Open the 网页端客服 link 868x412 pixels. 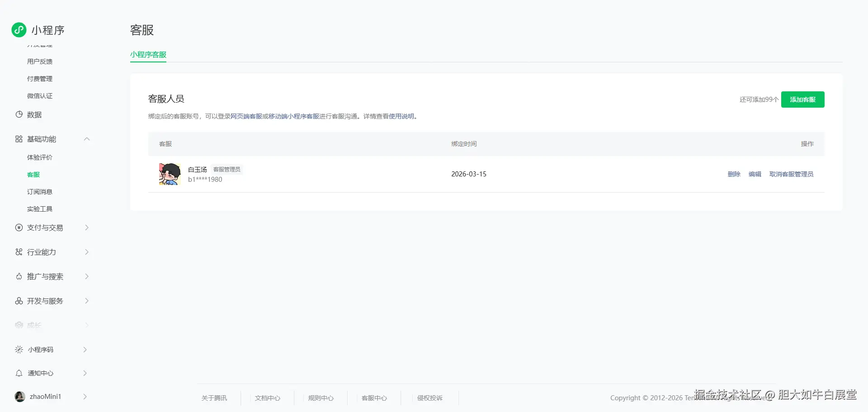click(246, 116)
